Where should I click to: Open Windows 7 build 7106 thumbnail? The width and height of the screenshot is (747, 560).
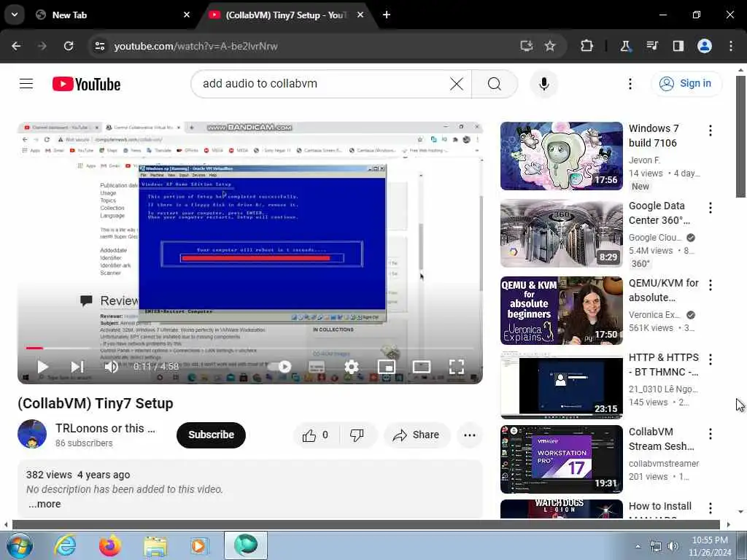point(561,156)
